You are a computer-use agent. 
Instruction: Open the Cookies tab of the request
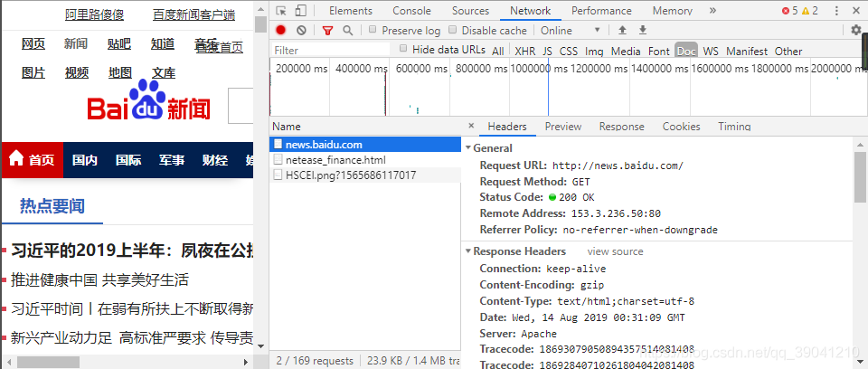coord(682,127)
